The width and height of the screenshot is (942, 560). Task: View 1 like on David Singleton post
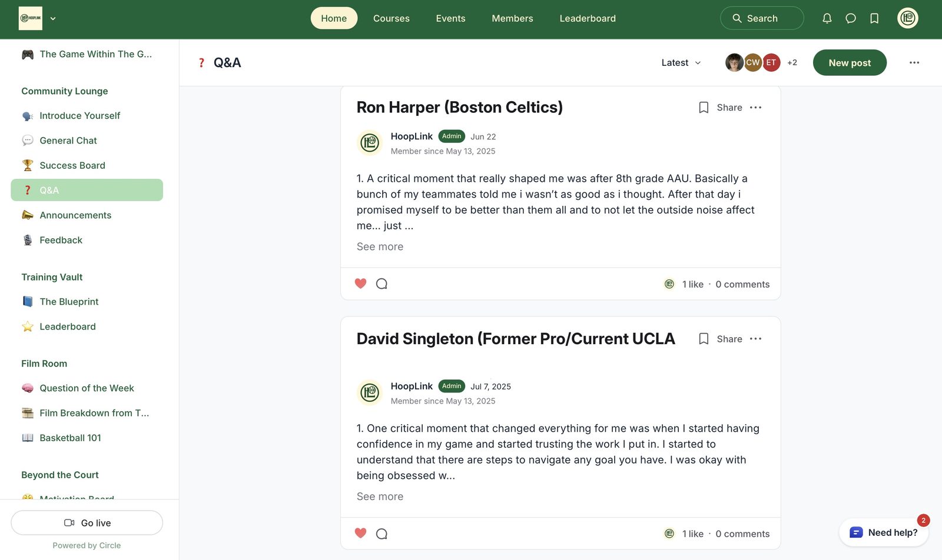[693, 534]
